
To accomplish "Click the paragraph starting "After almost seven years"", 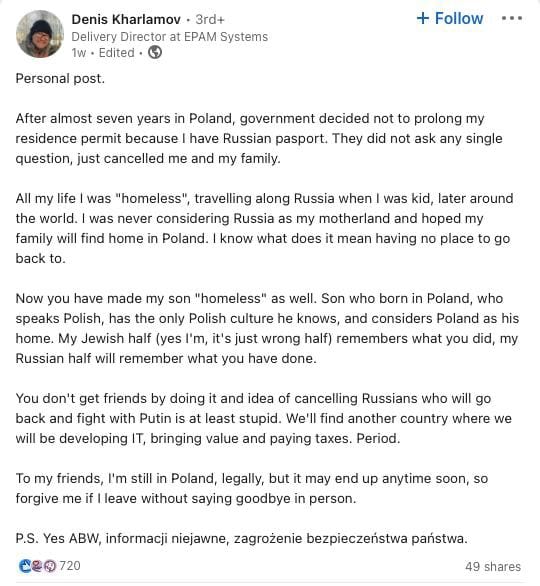I will click(x=259, y=138).
